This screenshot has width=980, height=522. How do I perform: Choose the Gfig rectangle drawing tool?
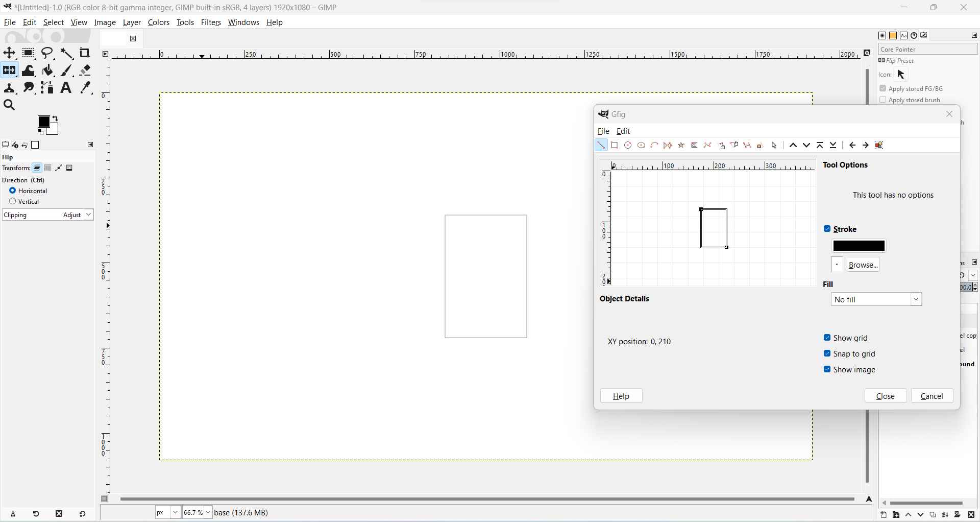(x=615, y=146)
